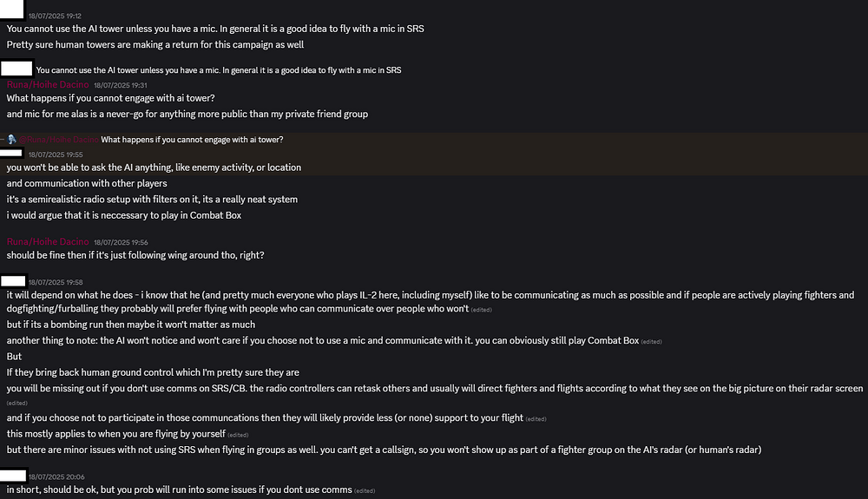Viewport: 868px width, 499px height.
Task: Click the edited tag after 'Combat Box' message
Action: pyautogui.click(x=651, y=342)
